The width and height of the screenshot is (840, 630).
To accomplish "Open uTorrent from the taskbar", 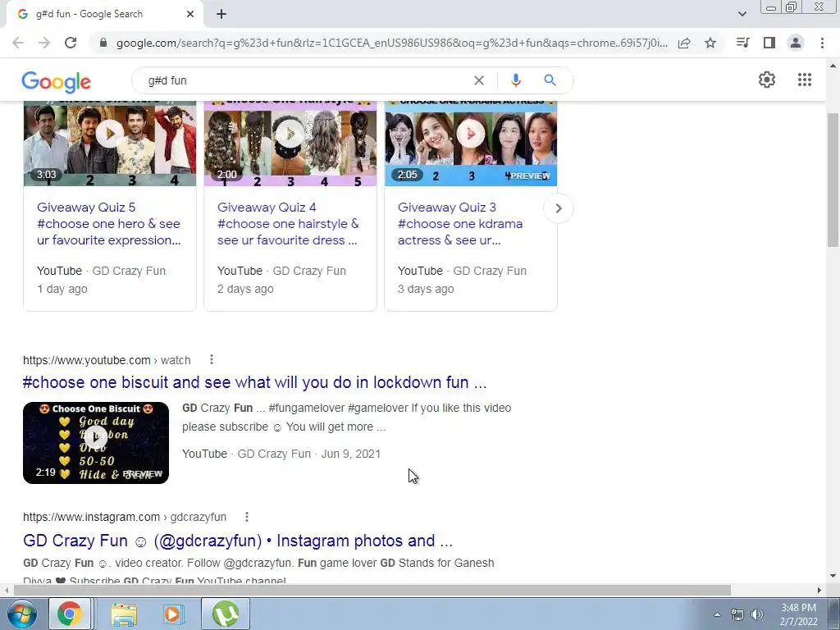I will pos(226,614).
